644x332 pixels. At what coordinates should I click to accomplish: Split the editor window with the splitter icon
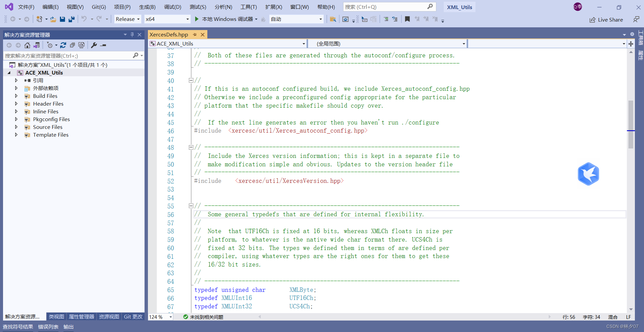[x=631, y=44]
